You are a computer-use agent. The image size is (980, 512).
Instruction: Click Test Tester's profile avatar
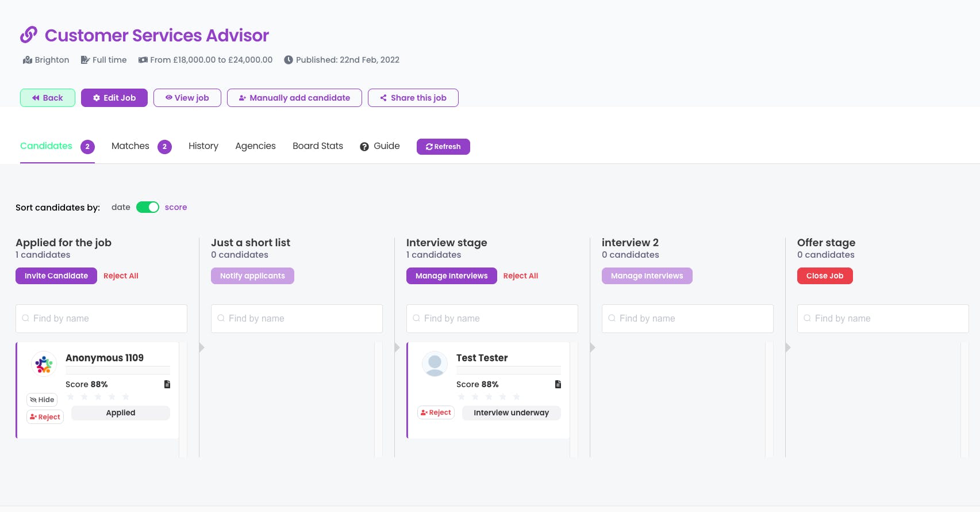tap(435, 364)
